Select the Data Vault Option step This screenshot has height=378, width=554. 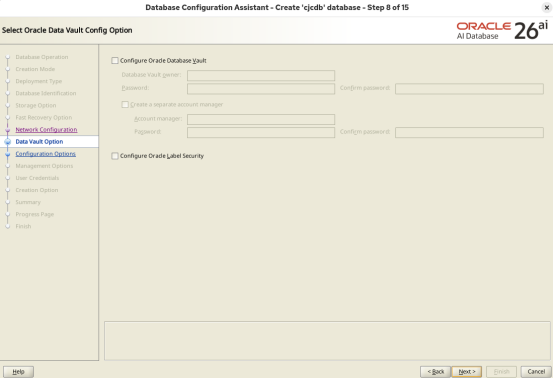(39, 142)
